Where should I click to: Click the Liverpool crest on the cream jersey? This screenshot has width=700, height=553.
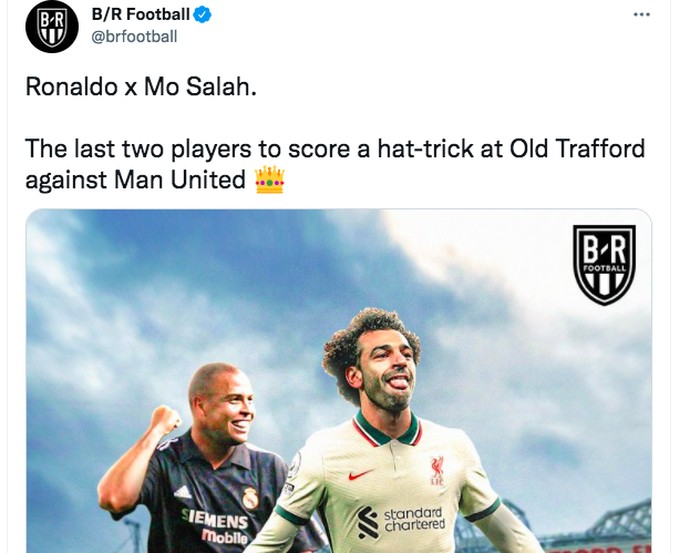[437, 470]
